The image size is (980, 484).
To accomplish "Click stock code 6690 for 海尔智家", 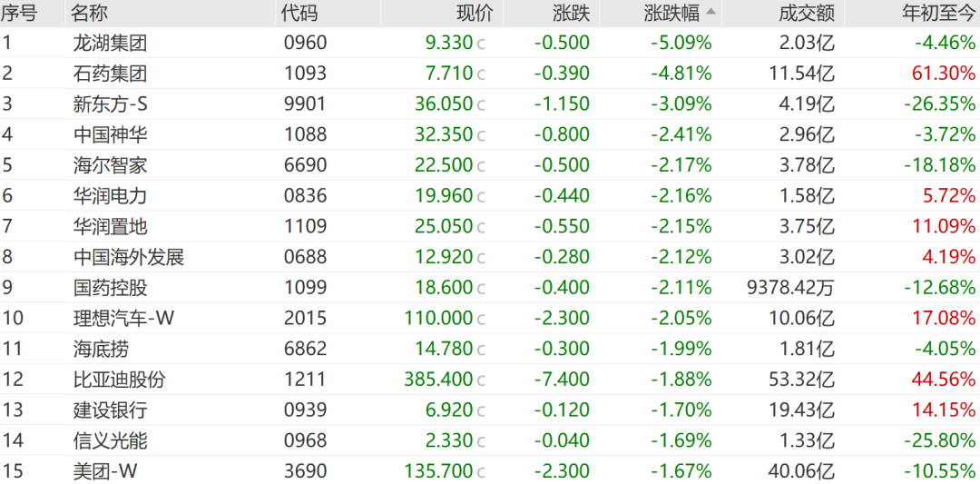I will pos(305,165).
